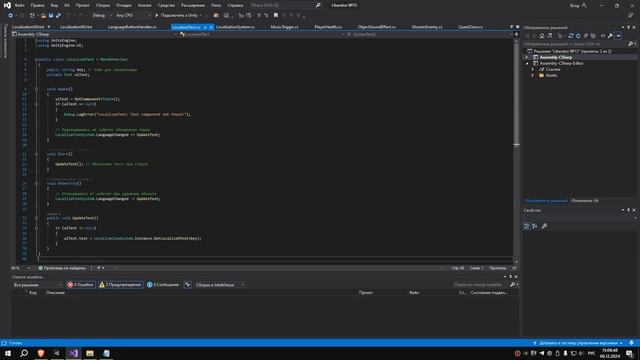Open the Сборка и IntelliSense dropdown

pyautogui.click(x=220, y=285)
